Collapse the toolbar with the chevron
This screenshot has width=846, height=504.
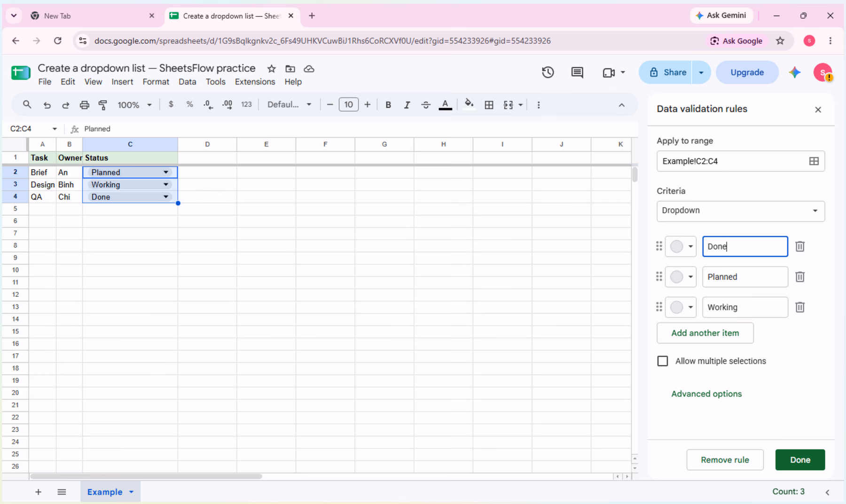click(x=621, y=105)
